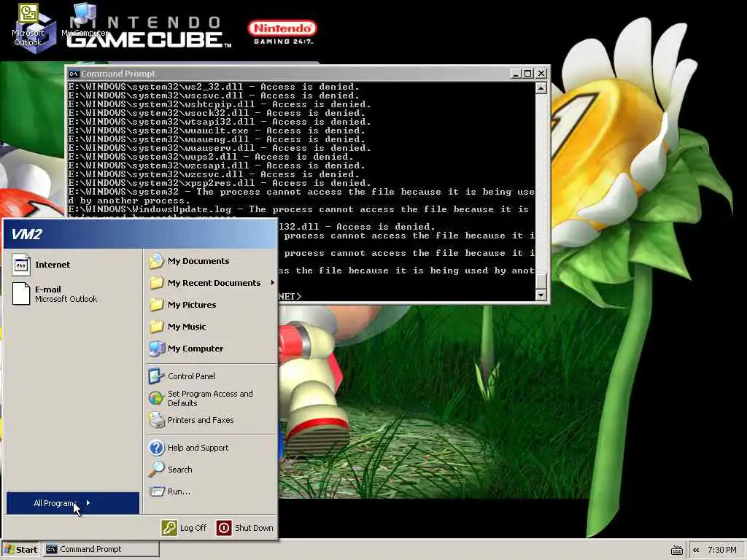Click the Command Prompt taskbar button icon
Image resolution: width=747 pixels, height=560 pixels.
52,550
